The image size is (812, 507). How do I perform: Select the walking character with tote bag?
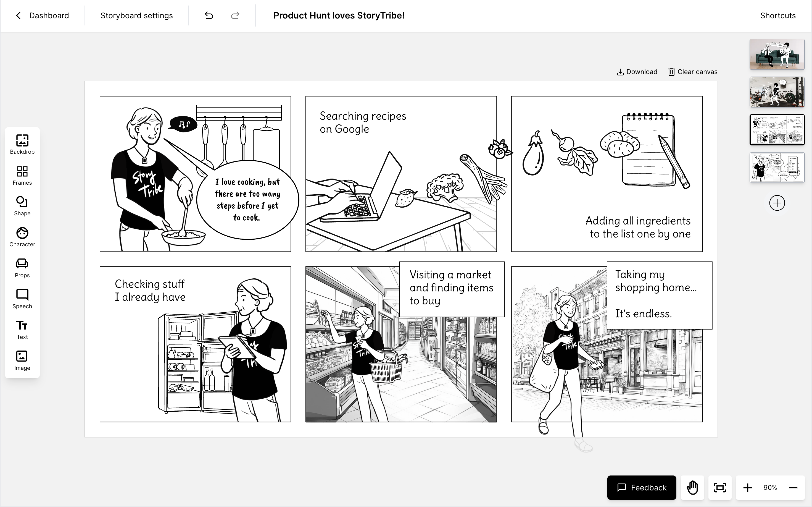point(566,372)
